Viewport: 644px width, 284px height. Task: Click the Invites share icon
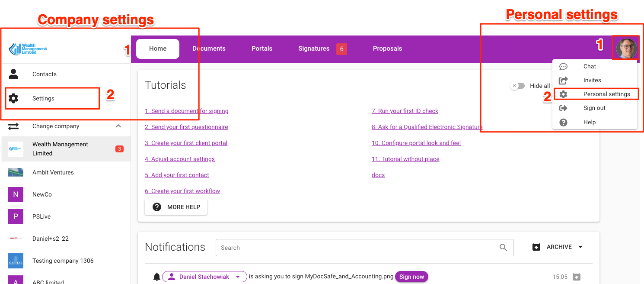click(563, 80)
